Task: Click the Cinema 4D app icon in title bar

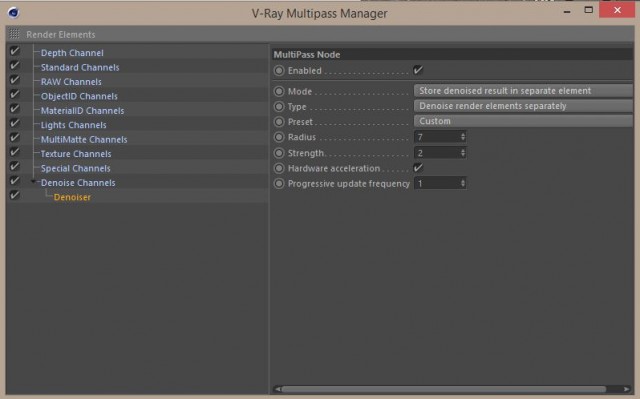Action: [x=13, y=13]
